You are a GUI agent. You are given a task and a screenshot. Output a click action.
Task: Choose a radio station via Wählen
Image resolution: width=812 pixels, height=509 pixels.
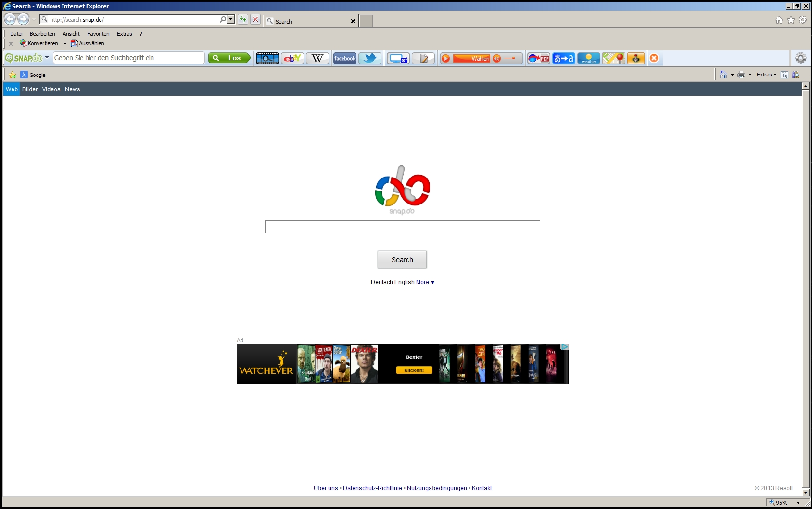tap(472, 58)
